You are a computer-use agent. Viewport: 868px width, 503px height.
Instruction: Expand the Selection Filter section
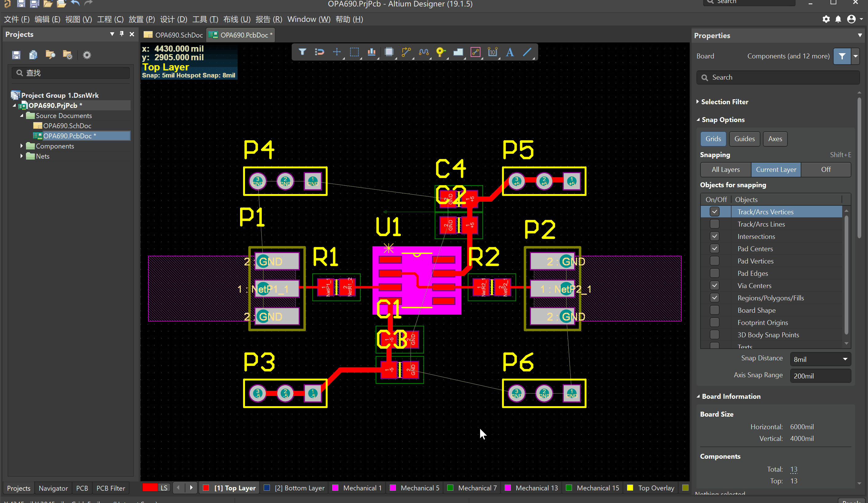point(697,102)
